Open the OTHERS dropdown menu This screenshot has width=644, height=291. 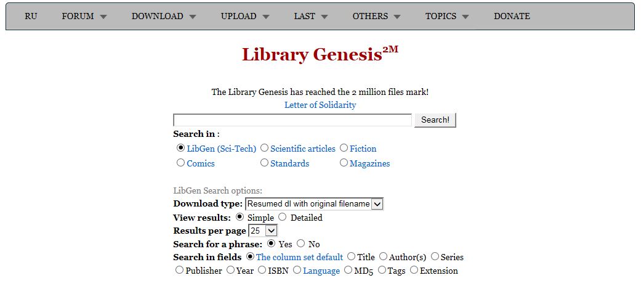pyautogui.click(x=376, y=17)
